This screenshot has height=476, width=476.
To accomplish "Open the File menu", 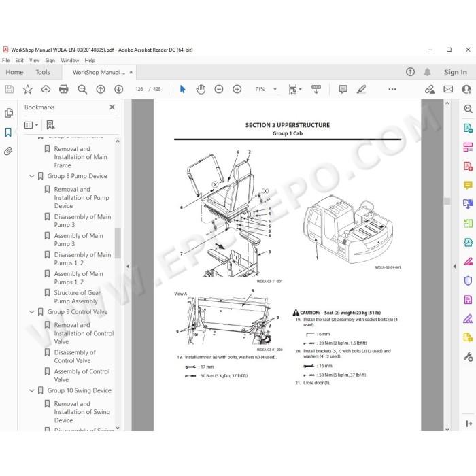I will click(5, 60).
